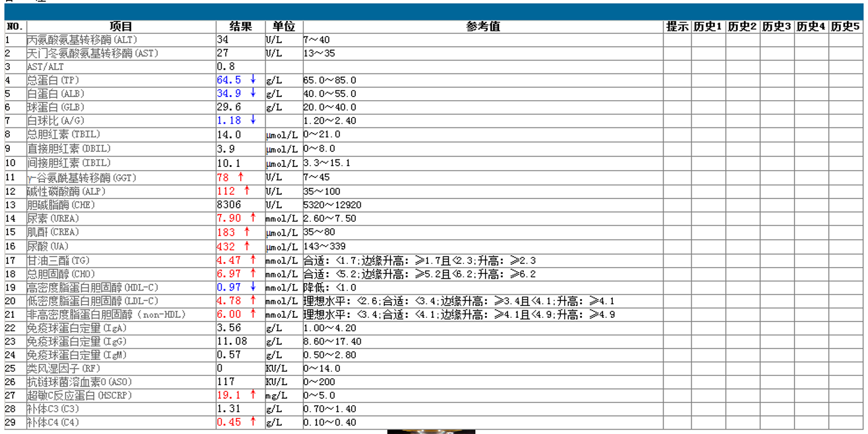This screenshot has width=868, height=434.
Task: Click the non-HDL result value 6.00
Action: click(229, 315)
